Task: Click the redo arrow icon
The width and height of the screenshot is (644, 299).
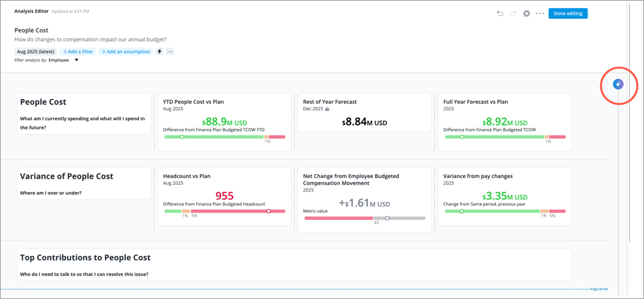Action: point(513,13)
